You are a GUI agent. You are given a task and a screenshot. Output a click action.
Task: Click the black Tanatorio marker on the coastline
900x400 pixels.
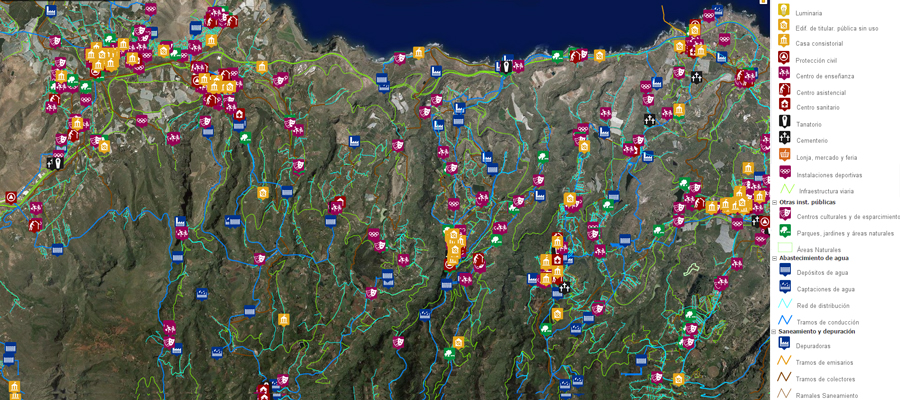[x=506, y=67]
